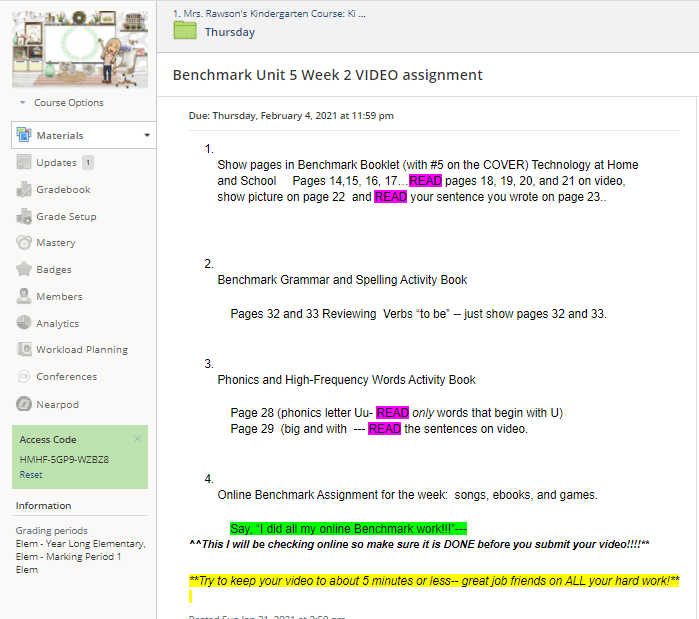
Task: Select access code text HMHF-5GP9-WZBZ8
Action: 64,459
